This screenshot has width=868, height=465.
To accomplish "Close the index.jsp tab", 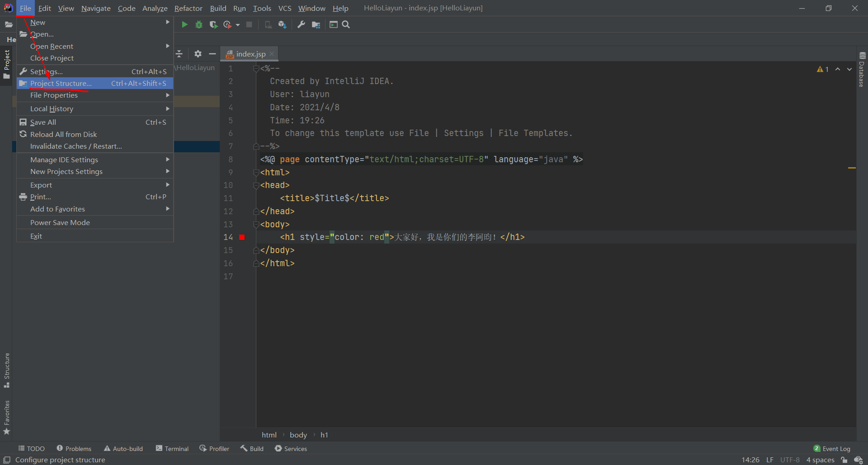I will point(272,54).
